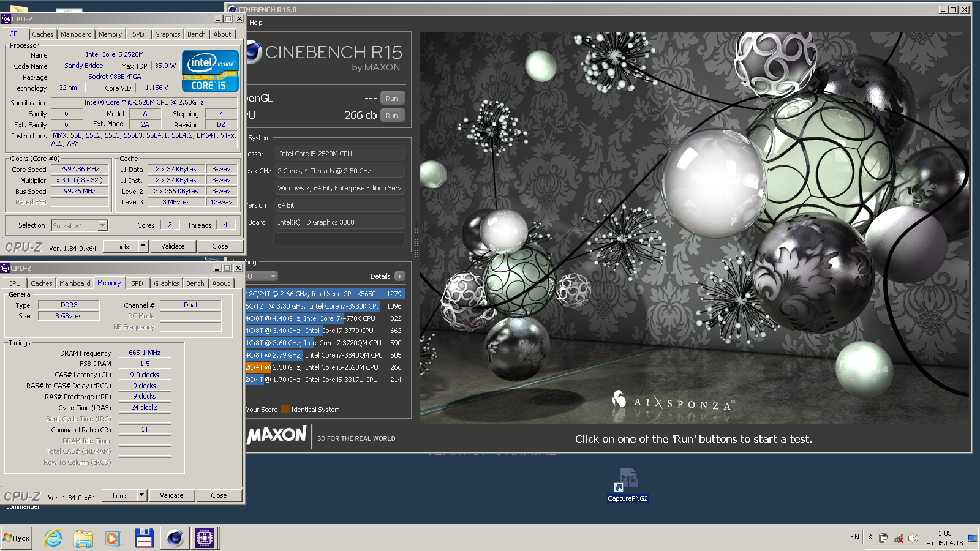Switch to Cinebench via its taskbar icon

tap(175, 538)
